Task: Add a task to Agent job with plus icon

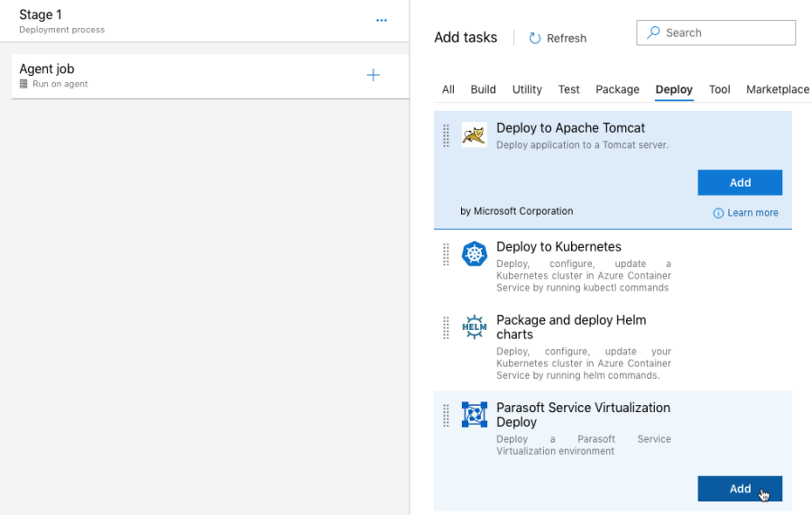Action: (x=373, y=75)
